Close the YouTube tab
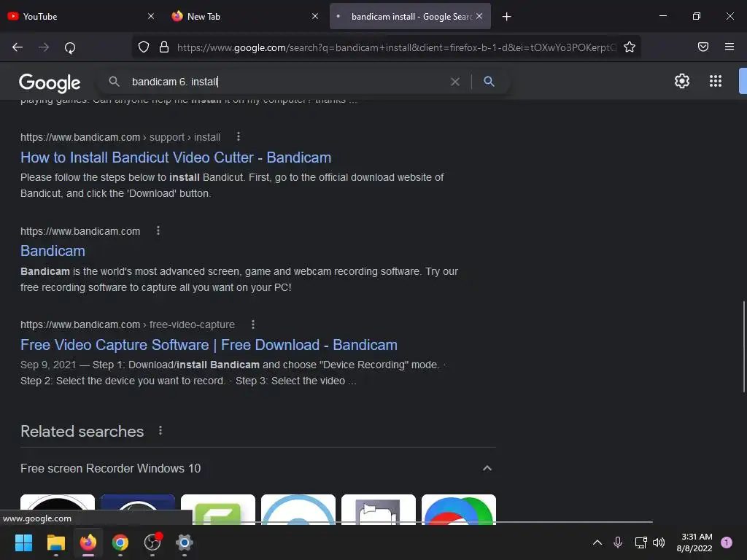Screen dimensions: 747x560 (150, 16)
